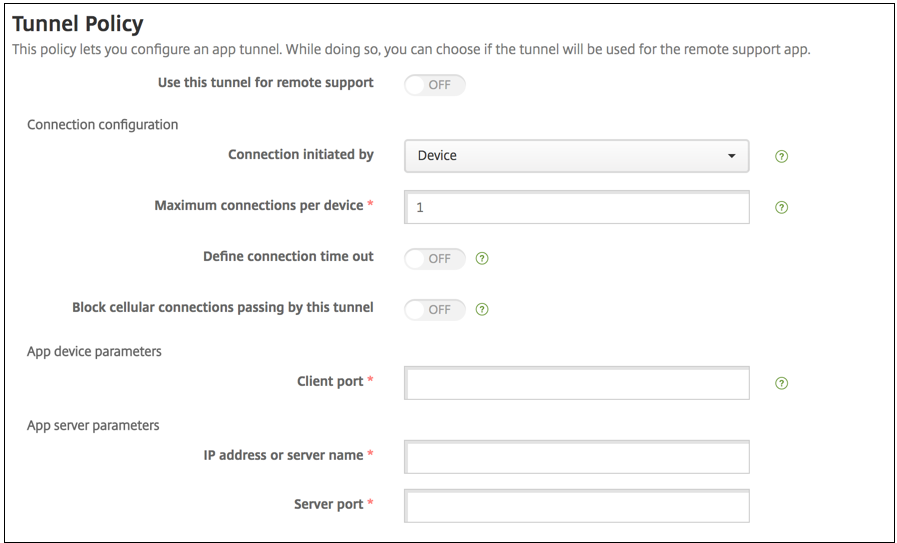Click the Tunnel Policy heading
This screenshot has width=897, height=543.
[x=78, y=23]
